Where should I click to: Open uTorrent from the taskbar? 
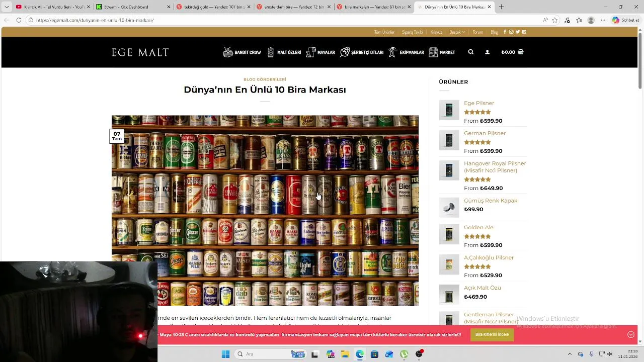pyautogui.click(x=404, y=354)
